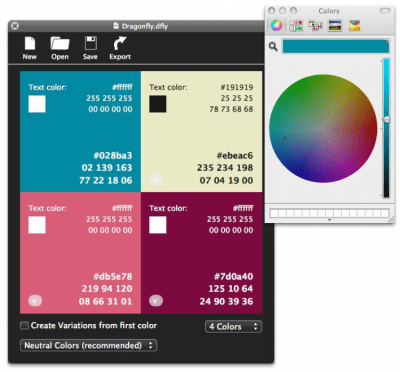Expand options arrow on pink #db5e78 tile
400x372 pixels.
35,301
